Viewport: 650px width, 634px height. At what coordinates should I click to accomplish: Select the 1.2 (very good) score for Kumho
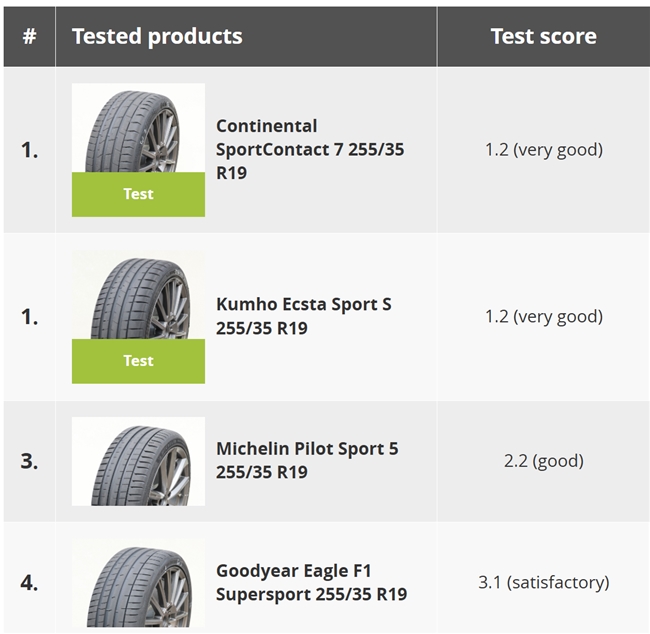point(543,316)
